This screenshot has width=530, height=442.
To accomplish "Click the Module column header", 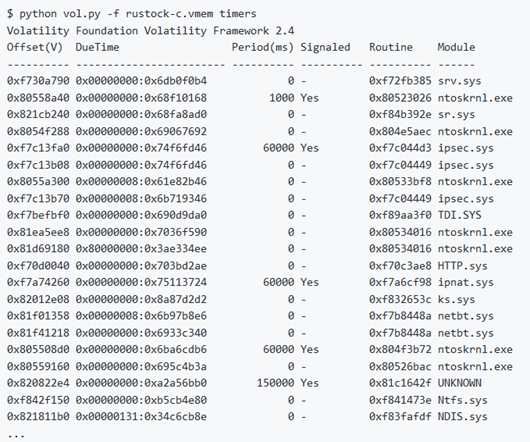I will 456,47.
